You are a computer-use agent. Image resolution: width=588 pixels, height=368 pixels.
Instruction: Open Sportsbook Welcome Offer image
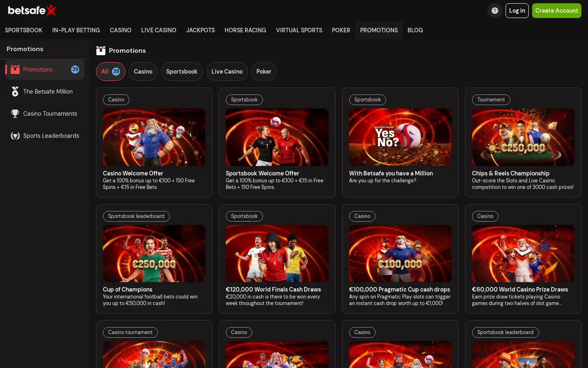click(277, 137)
